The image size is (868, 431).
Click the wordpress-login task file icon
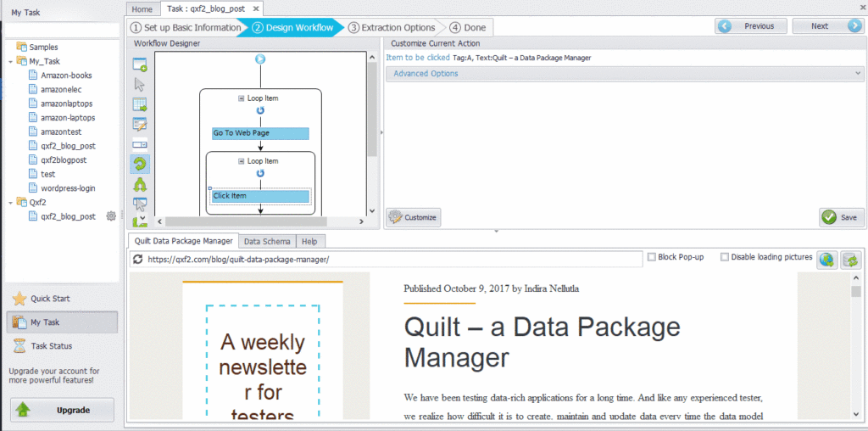(33, 188)
